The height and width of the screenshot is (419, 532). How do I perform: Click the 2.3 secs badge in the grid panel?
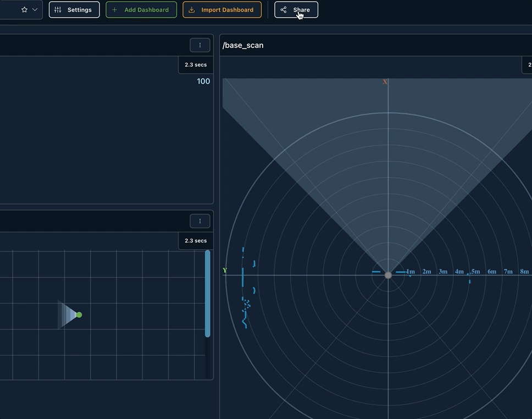pyautogui.click(x=196, y=240)
